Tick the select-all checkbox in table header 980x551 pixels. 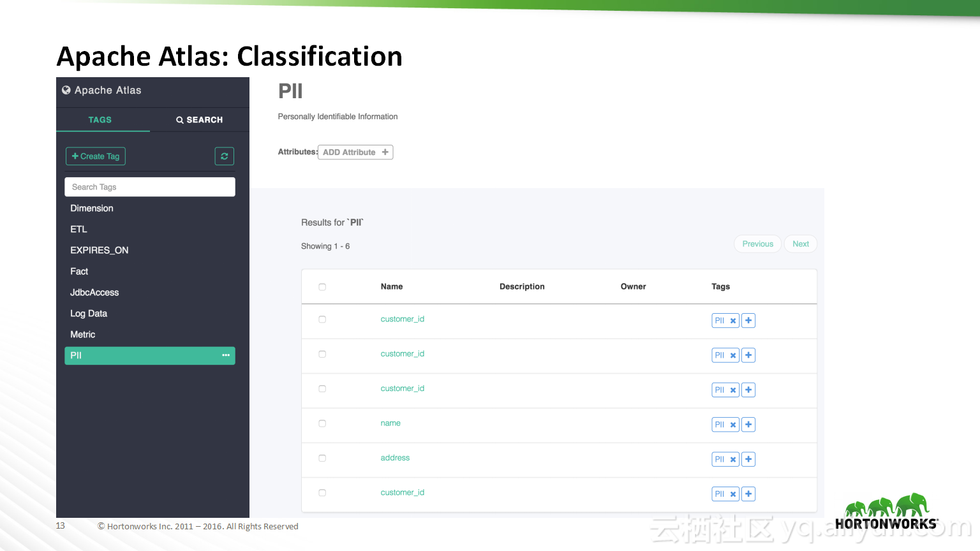pos(322,287)
